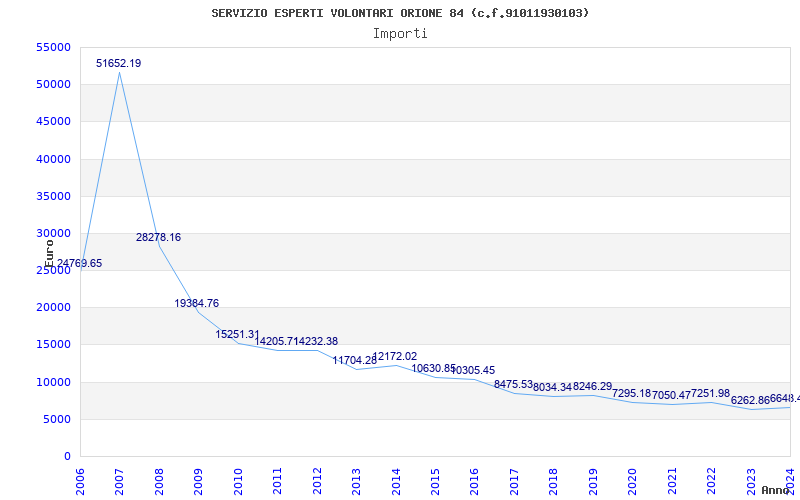This screenshot has height=500, width=800.
Task: Click the 55000 y-axis tick label
Action: click(53, 47)
